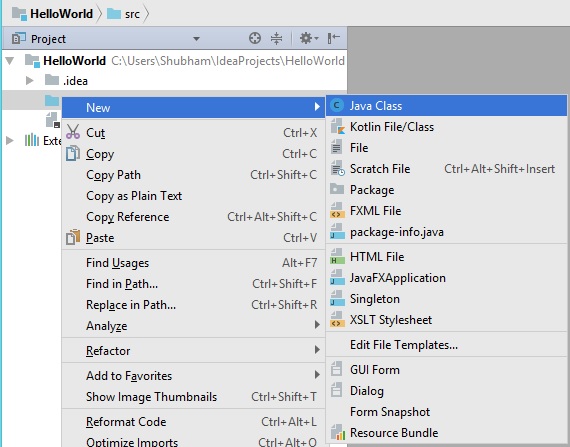
Task: Expand the .idea folder node
Action: pos(30,81)
